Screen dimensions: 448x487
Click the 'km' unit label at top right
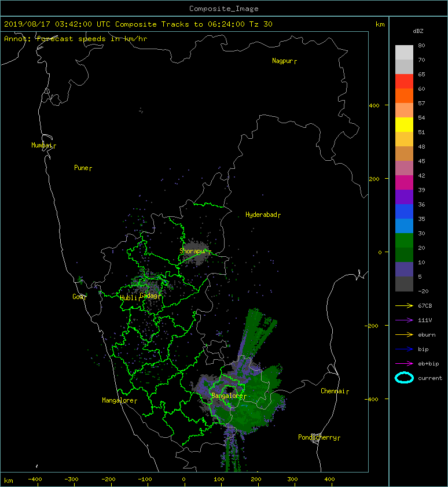[x=380, y=24]
